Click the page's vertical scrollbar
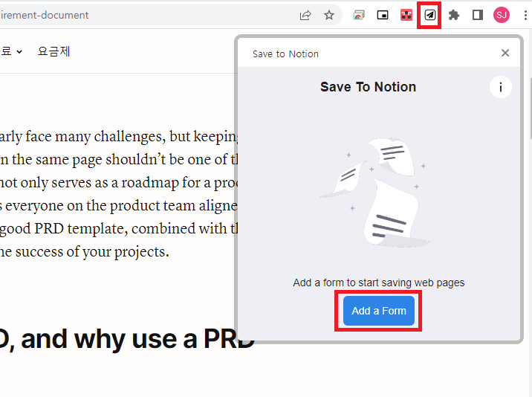 tap(530, 109)
